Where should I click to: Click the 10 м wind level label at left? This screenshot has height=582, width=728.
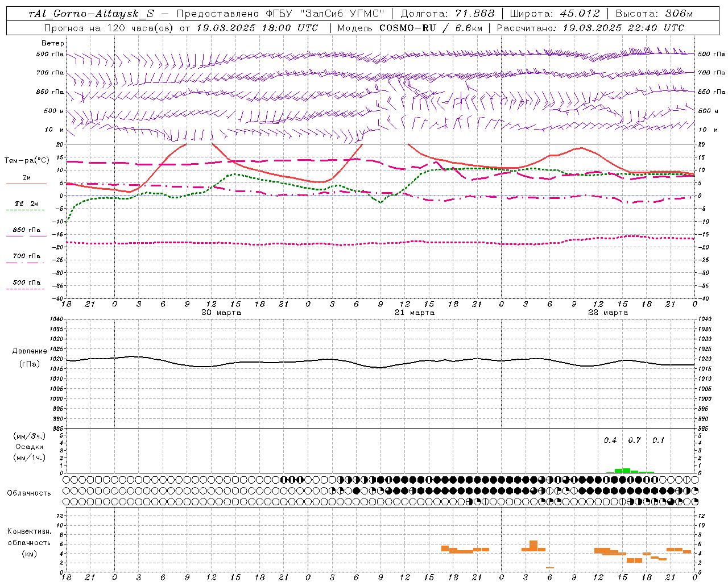pyautogui.click(x=55, y=130)
